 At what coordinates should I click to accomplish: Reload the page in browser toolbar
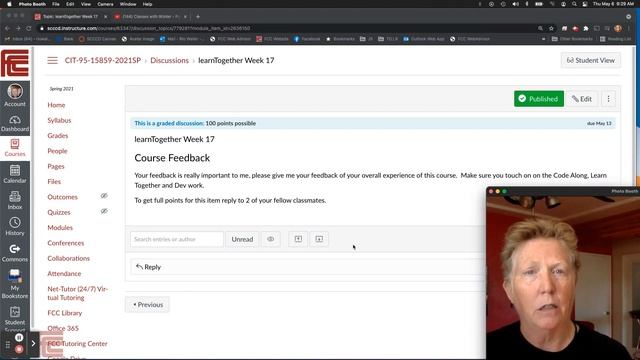29,28
